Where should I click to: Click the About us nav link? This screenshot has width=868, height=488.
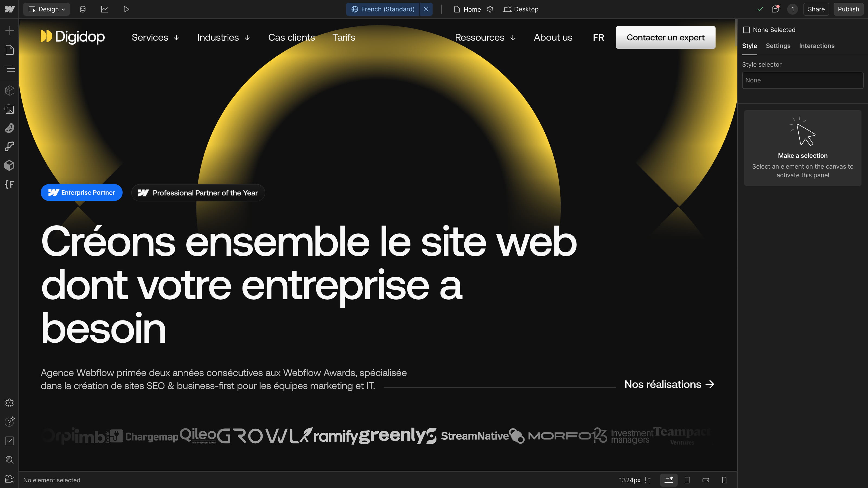[x=553, y=37]
